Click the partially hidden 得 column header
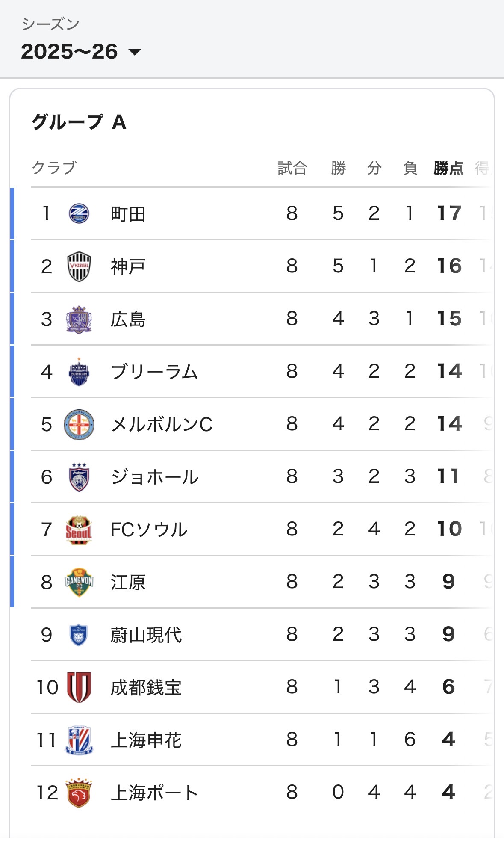The width and height of the screenshot is (504, 852). point(483,168)
